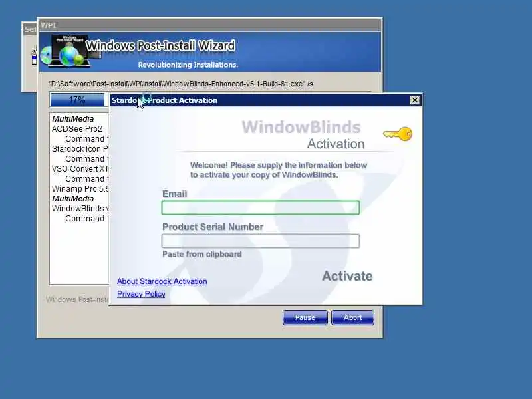Click the Product Serial Number field
This screenshot has width=532, height=399.
click(261, 241)
